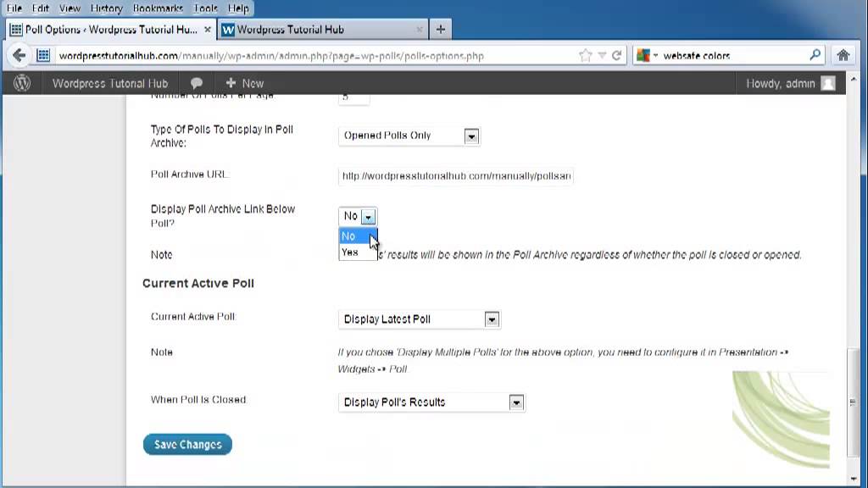Open the Opened Polls Only dropdown
Image resolution: width=868 pixels, height=488 pixels.
[x=409, y=136]
